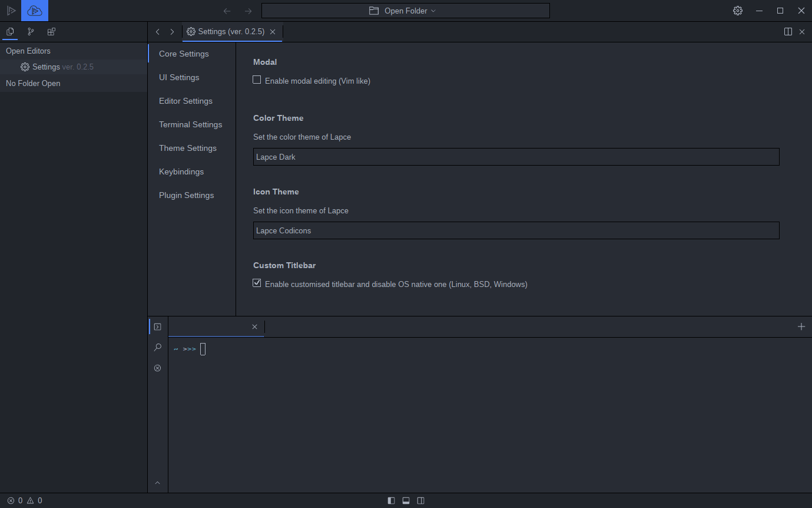
Task: Open the Open Folder dropdown in titlebar
Action: click(x=406, y=11)
